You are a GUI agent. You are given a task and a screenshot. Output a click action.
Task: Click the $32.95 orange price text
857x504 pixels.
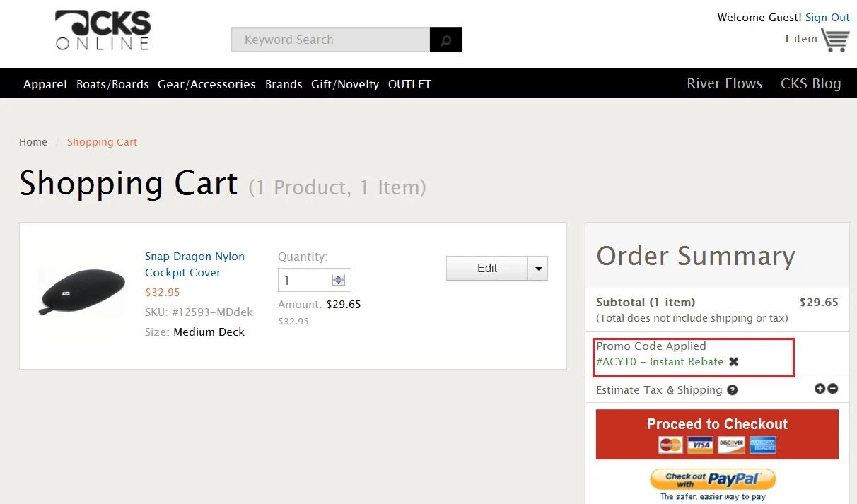click(163, 292)
